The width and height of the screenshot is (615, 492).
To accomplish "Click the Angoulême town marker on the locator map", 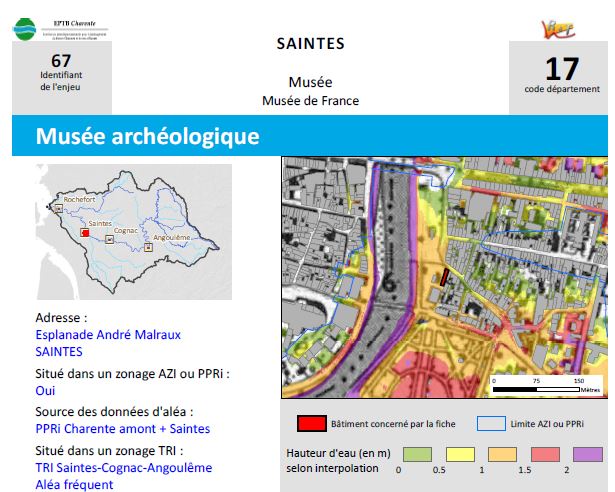I will click(x=149, y=246).
